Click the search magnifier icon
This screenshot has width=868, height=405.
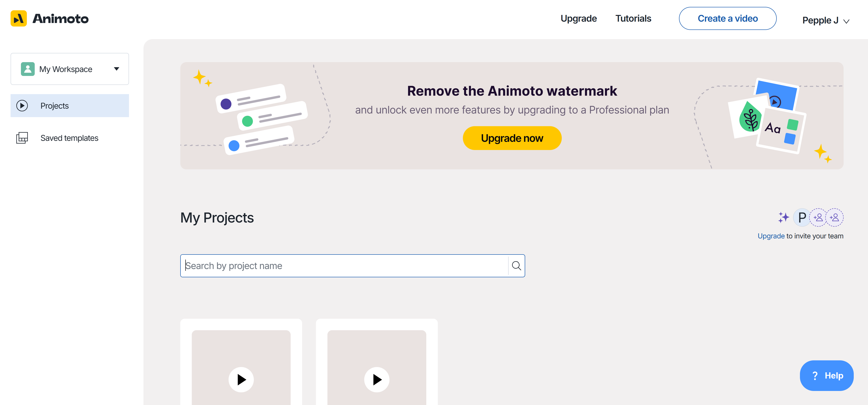pyautogui.click(x=516, y=266)
